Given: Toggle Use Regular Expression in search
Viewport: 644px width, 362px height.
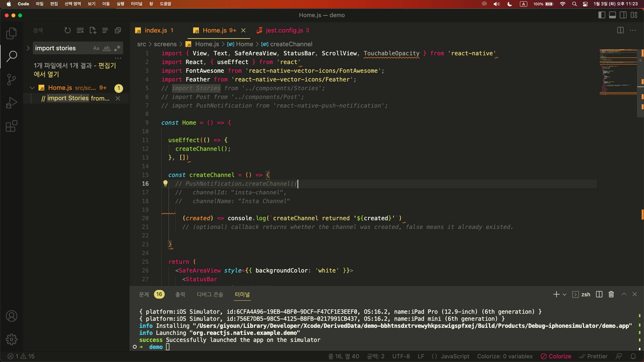Looking at the screenshot, I should 117,48.
